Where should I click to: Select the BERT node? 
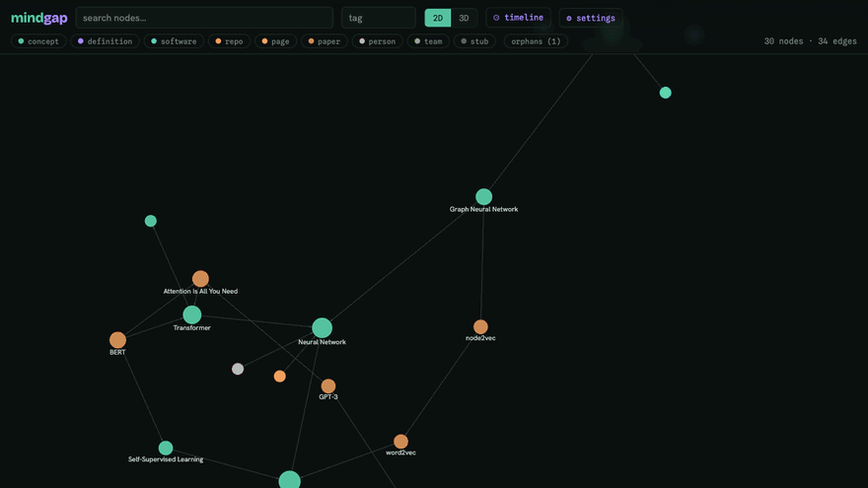pos(117,340)
